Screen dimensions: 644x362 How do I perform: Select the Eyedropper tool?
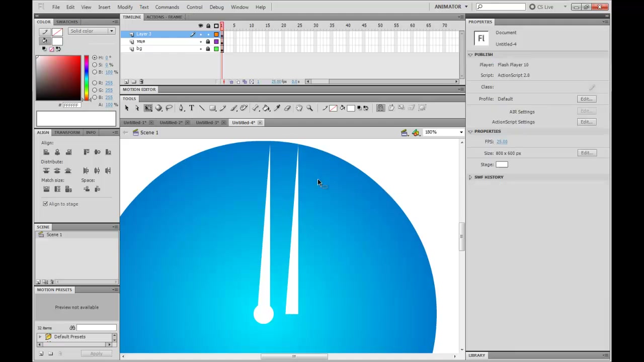click(277, 108)
